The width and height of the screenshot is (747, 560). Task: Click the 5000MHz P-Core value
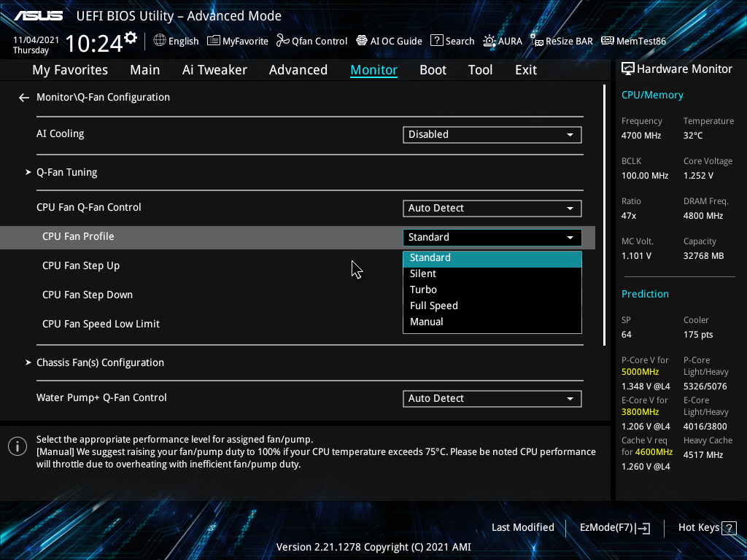pyautogui.click(x=640, y=372)
